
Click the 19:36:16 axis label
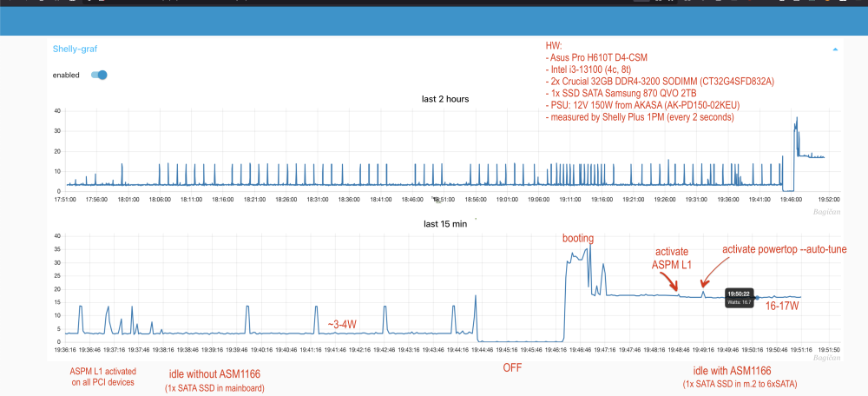click(x=65, y=350)
